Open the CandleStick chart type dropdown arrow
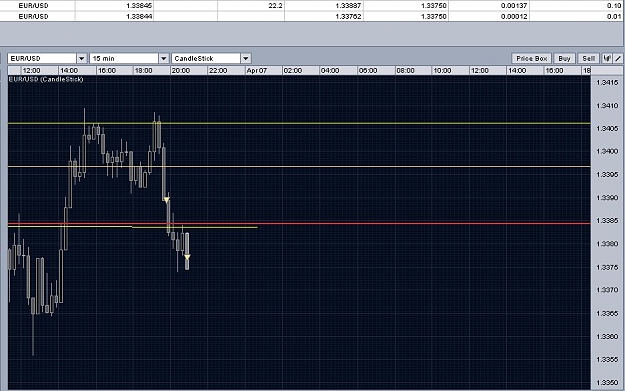 [x=246, y=59]
